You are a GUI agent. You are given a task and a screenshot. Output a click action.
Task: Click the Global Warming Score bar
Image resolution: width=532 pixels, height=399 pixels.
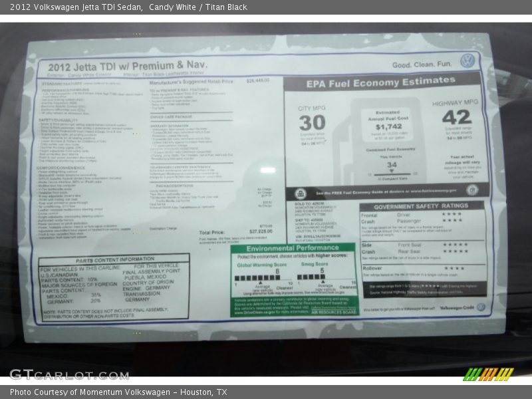pos(257,277)
